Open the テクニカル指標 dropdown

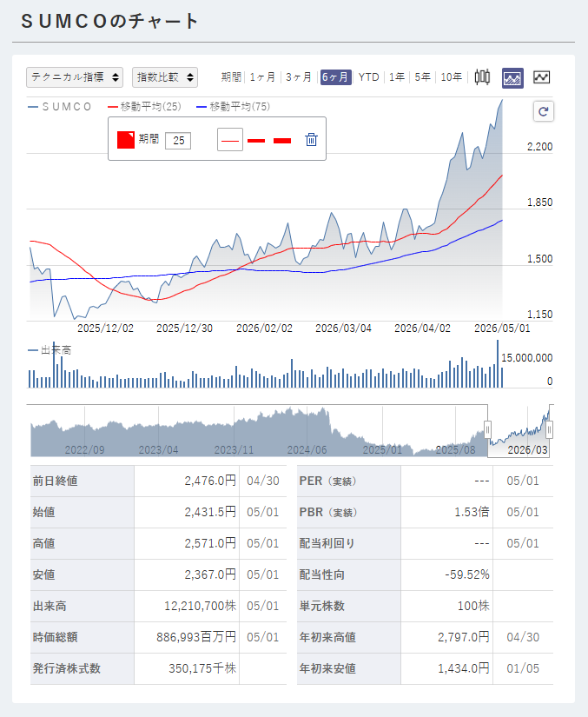(x=75, y=77)
